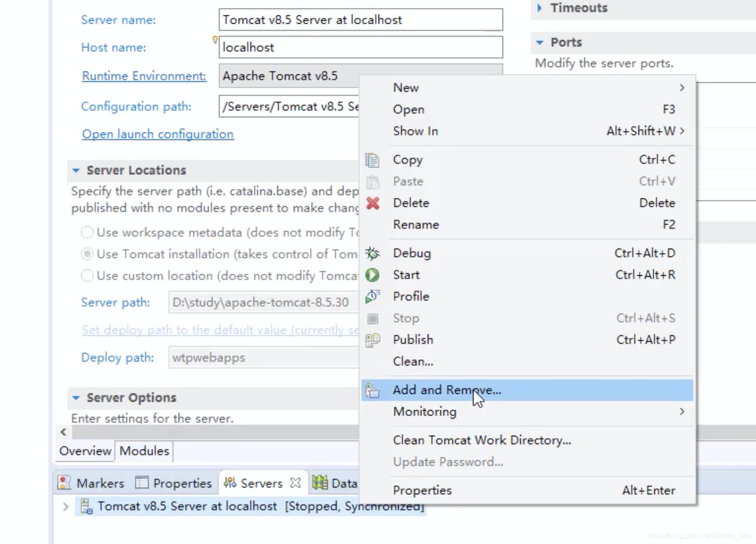Choose Copy from the context menu

point(527,160)
